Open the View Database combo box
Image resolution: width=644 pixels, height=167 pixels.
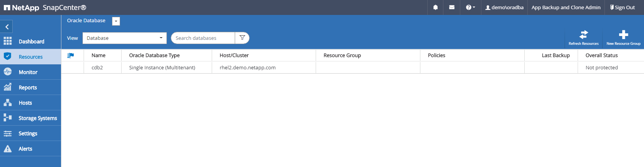[125, 38]
